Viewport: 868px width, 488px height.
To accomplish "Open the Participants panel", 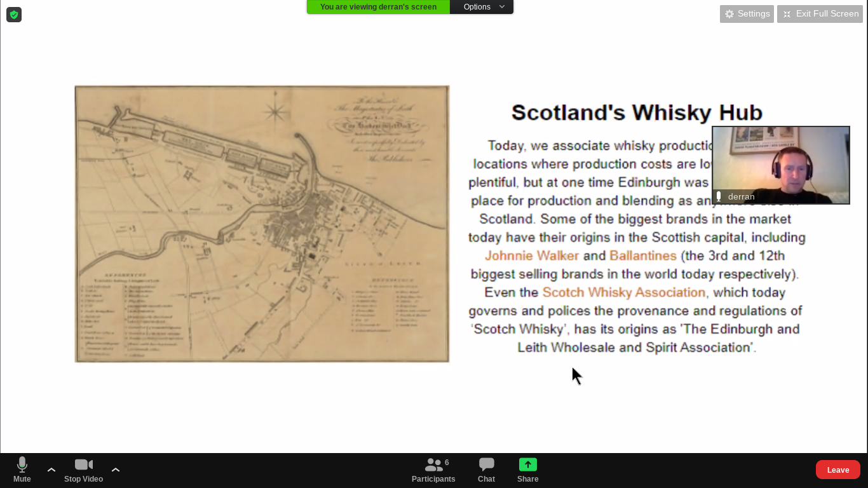I will (x=433, y=470).
